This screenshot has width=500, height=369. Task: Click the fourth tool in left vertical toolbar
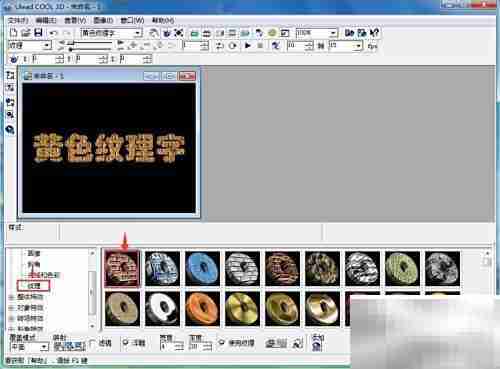(x=10, y=115)
